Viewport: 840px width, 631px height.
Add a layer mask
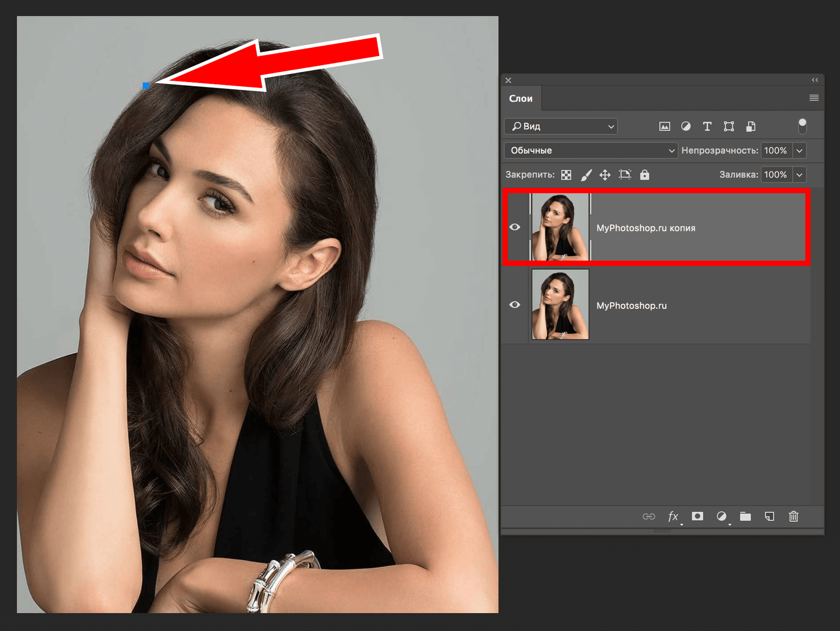point(697,516)
